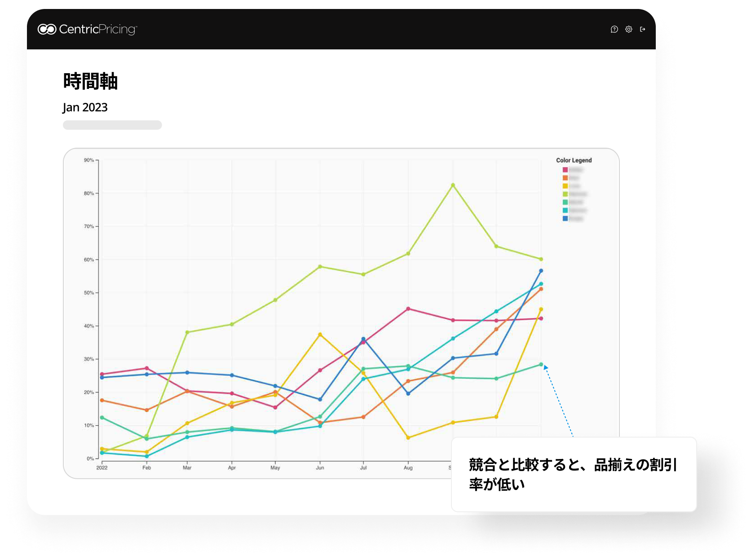Click the 'Jun' x-axis label
The width and height of the screenshot is (751, 560).
pos(320,468)
